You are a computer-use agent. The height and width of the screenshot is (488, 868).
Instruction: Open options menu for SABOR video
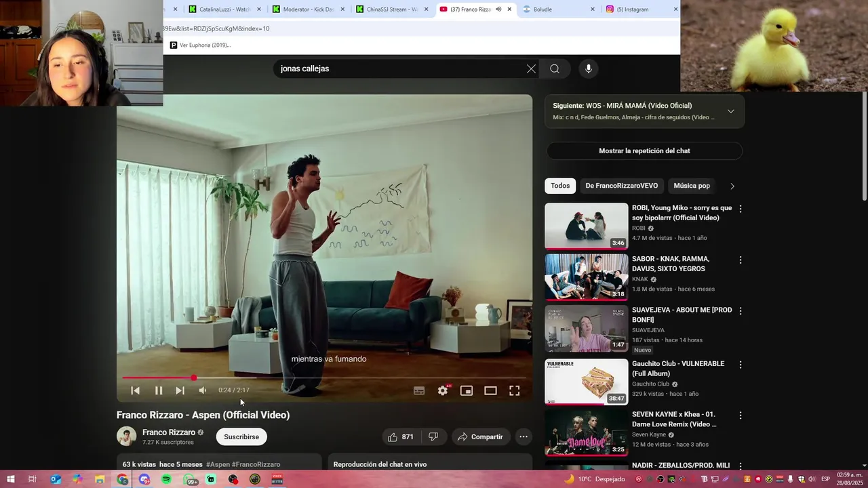point(741,260)
